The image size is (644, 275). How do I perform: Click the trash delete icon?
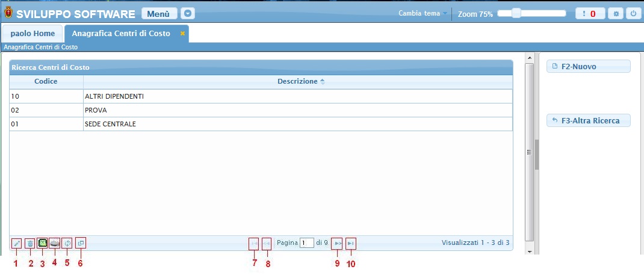point(29,243)
